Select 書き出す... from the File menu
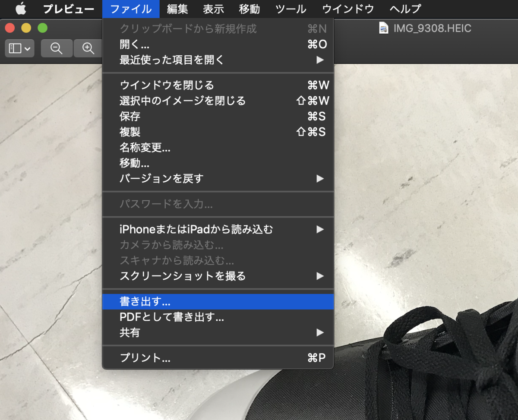 point(145,302)
